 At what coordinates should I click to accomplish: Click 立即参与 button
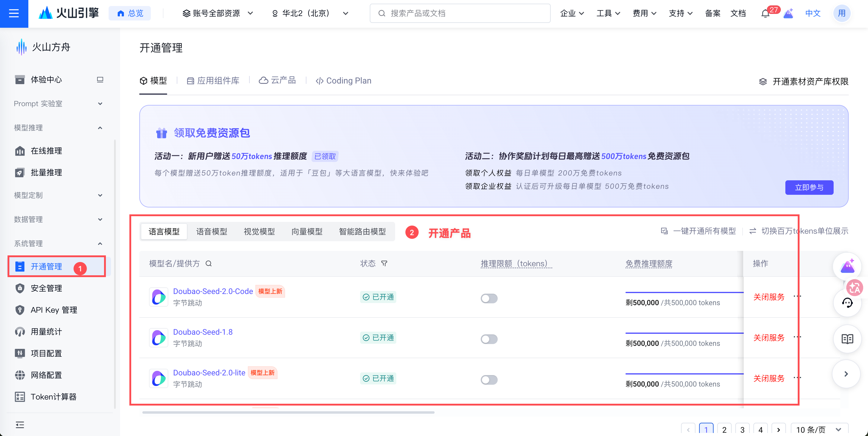click(809, 187)
